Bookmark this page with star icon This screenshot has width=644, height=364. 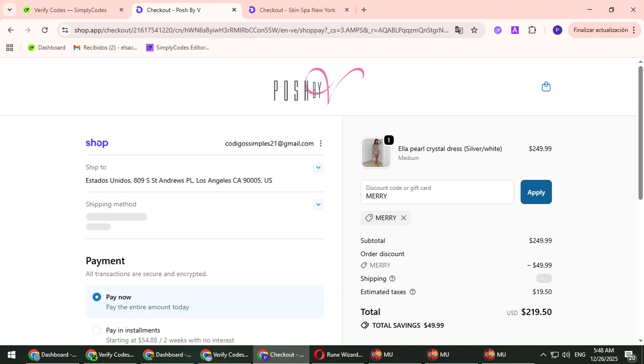point(474,30)
